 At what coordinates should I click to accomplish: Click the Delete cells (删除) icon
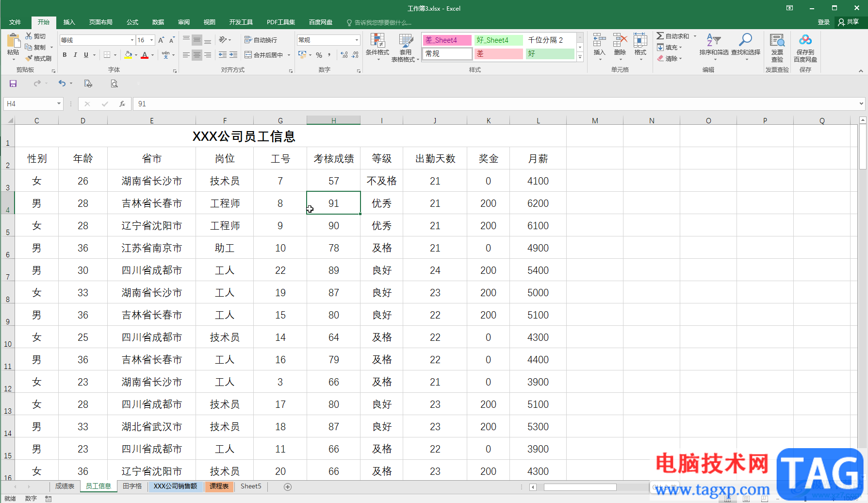620,41
